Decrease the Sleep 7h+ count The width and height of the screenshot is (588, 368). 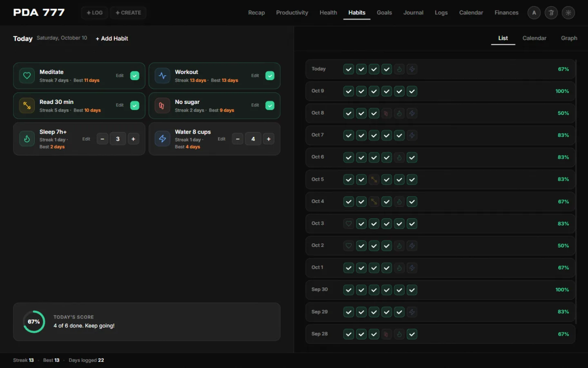click(x=102, y=139)
